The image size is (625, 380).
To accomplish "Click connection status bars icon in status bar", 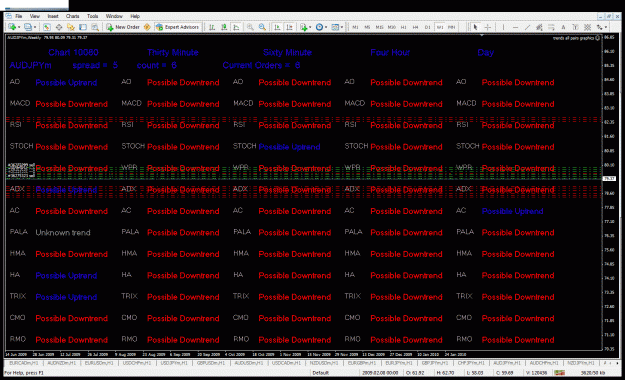I will click(560, 373).
